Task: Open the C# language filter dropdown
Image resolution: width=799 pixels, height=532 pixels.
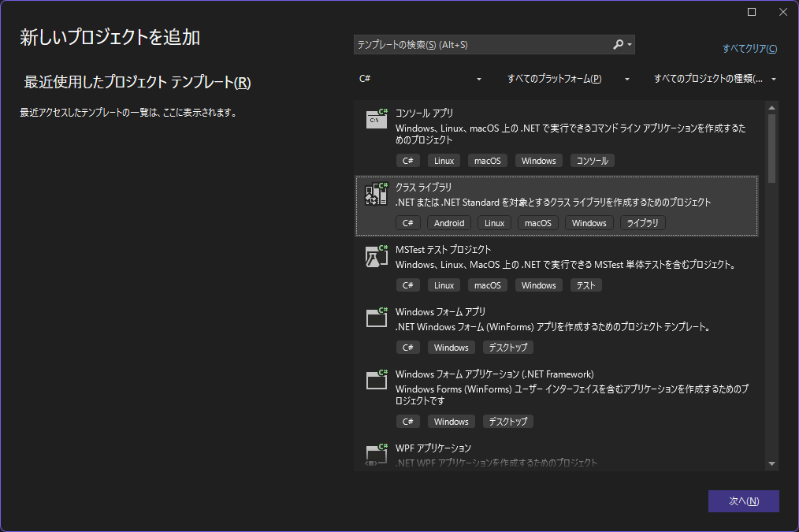Action: pos(420,79)
